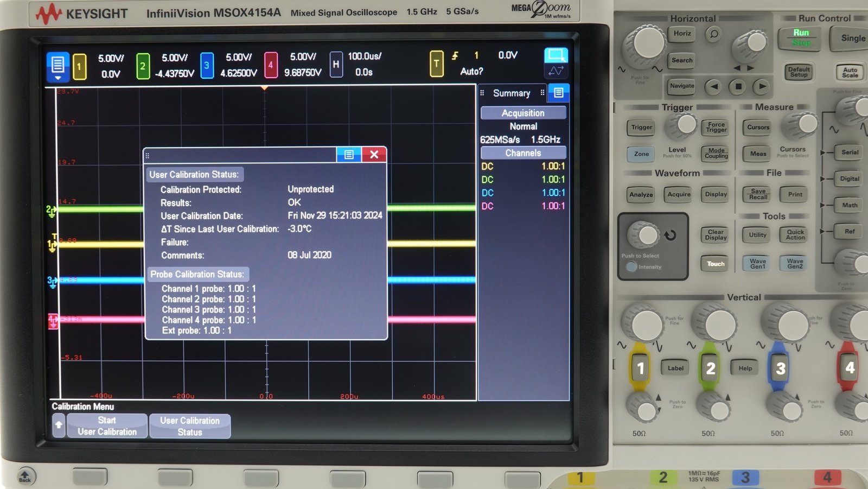Toggle vertical channel 3 blue button

pyautogui.click(x=780, y=368)
